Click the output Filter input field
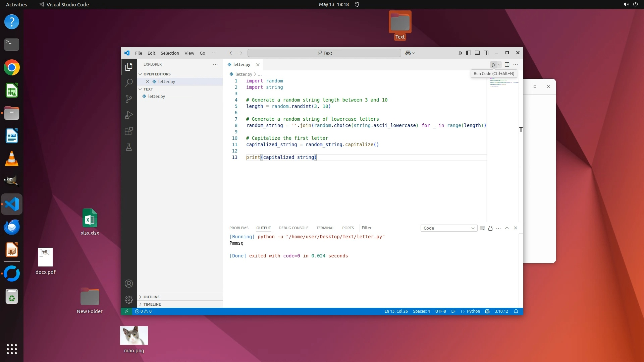 click(x=389, y=228)
